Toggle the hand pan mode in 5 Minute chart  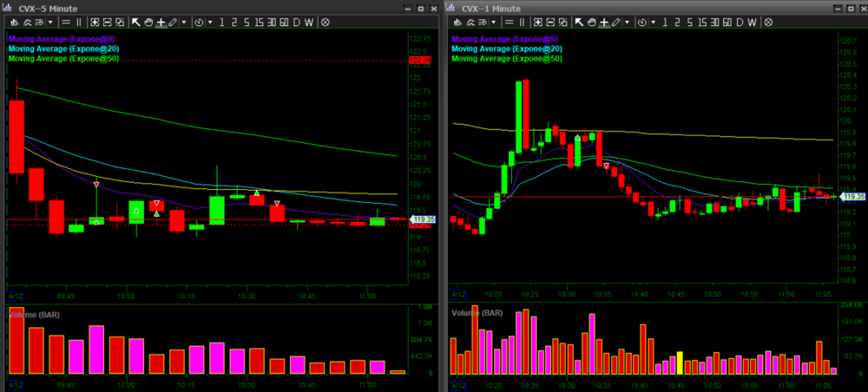(148, 22)
